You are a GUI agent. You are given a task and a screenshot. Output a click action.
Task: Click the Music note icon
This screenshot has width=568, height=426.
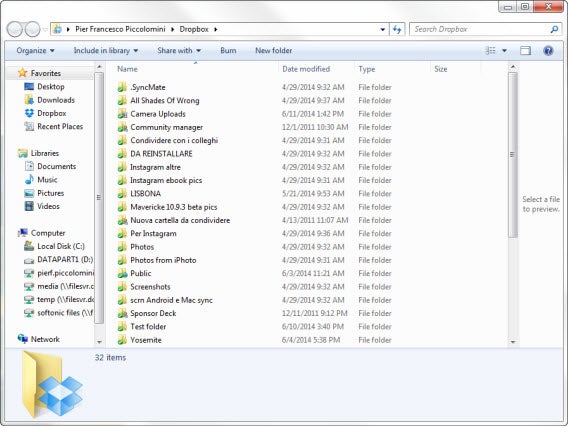(x=29, y=180)
